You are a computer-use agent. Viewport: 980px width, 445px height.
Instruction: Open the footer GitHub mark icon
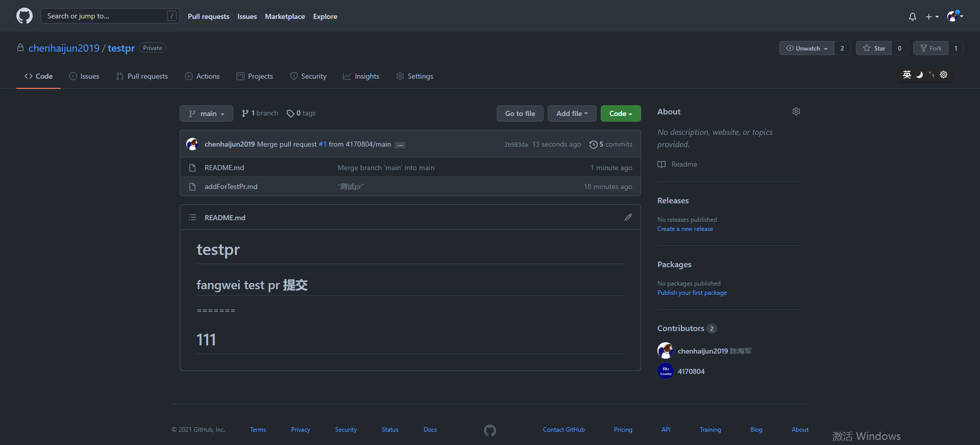(x=490, y=431)
